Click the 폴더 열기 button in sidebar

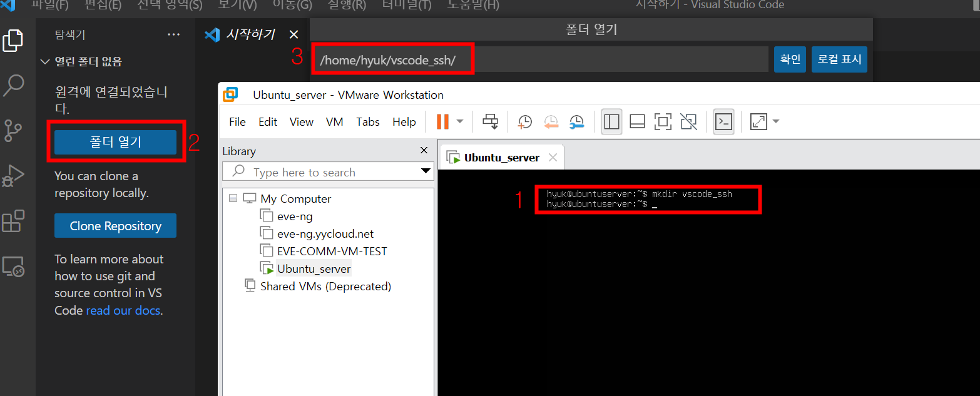click(115, 142)
